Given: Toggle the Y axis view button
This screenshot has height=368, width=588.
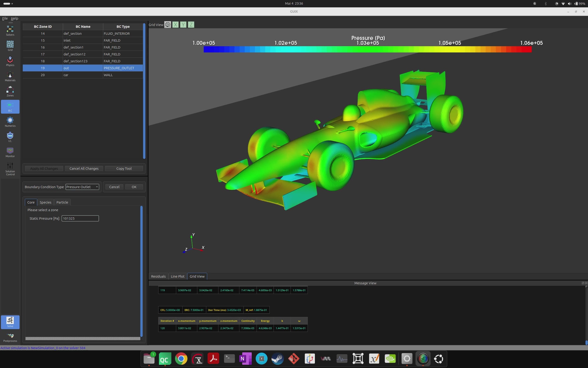Looking at the screenshot, I should tap(183, 24).
